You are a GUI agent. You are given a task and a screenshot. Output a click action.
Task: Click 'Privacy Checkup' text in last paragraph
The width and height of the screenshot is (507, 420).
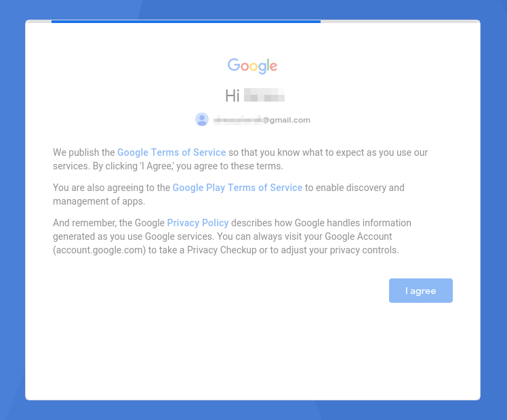point(222,250)
